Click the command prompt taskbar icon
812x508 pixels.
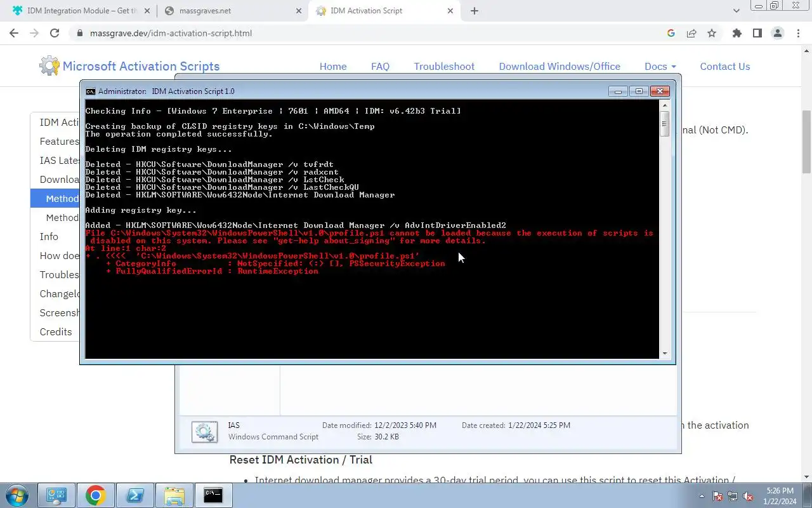point(214,495)
